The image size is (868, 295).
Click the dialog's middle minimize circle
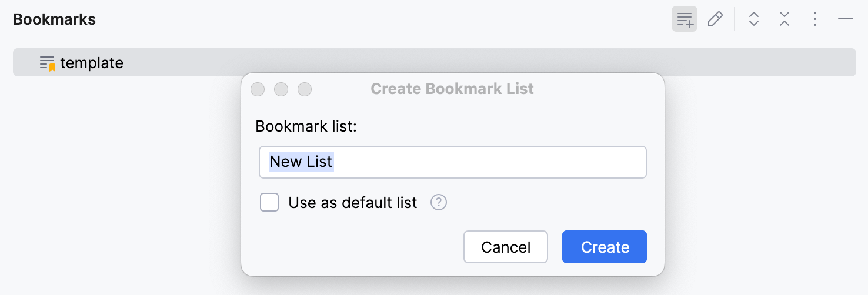coord(281,89)
